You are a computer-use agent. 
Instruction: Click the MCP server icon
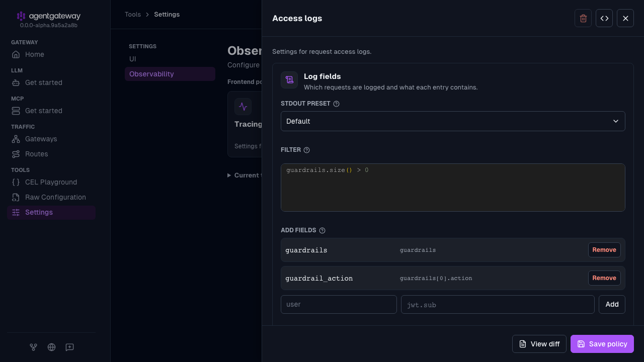(16, 111)
